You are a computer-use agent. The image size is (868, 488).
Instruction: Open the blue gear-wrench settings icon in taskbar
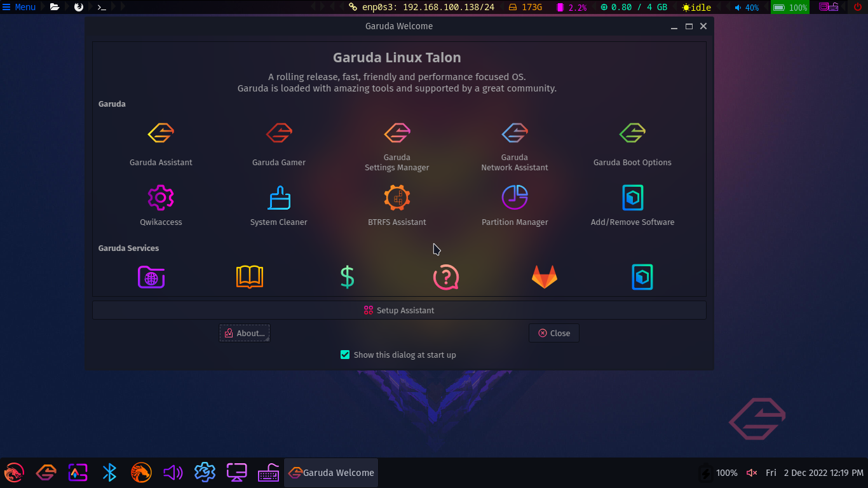point(205,473)
